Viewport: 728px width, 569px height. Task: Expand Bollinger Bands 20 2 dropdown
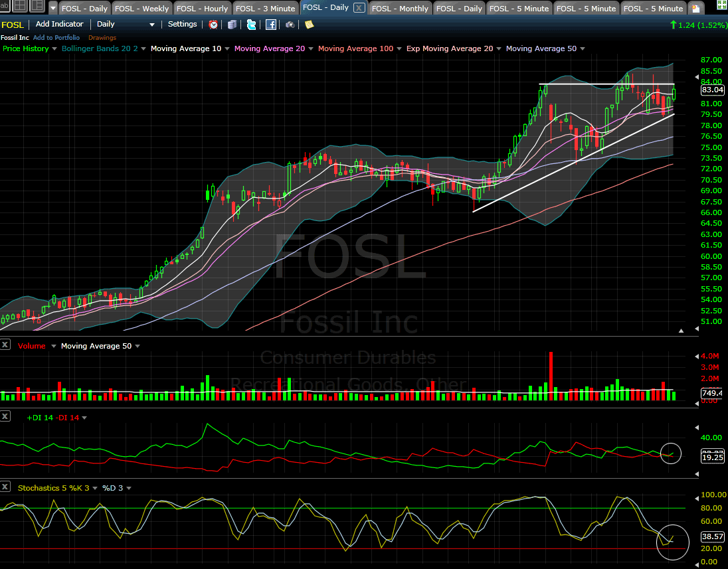pos(143,48)
